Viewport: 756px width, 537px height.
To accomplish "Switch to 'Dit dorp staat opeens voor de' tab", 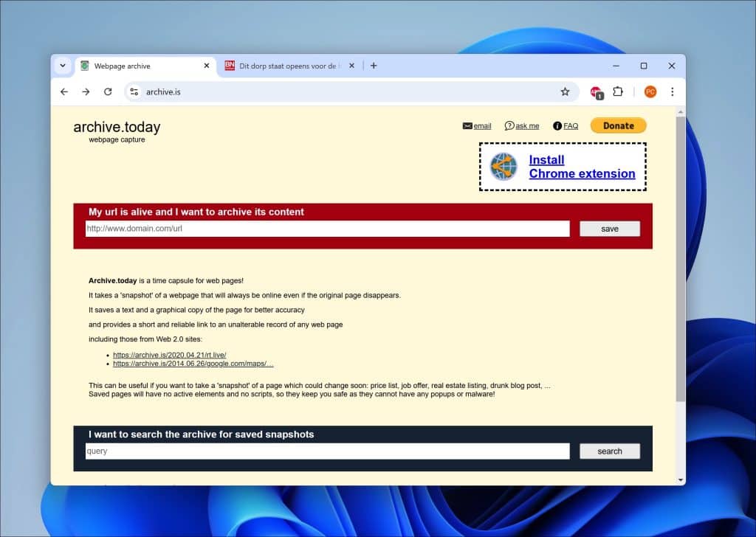I will tap(290, 66).
